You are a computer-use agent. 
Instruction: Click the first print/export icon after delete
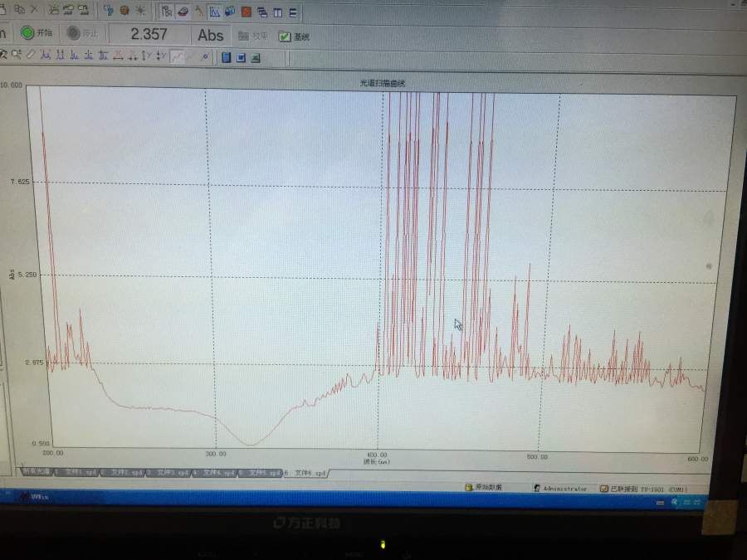pyautogui.click(x=54, y=9)
